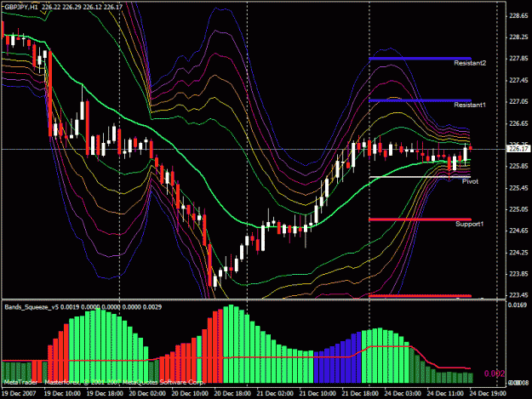Click the 227.05 price axis value
Screen dimensions: 532x399
click(518, 102)
